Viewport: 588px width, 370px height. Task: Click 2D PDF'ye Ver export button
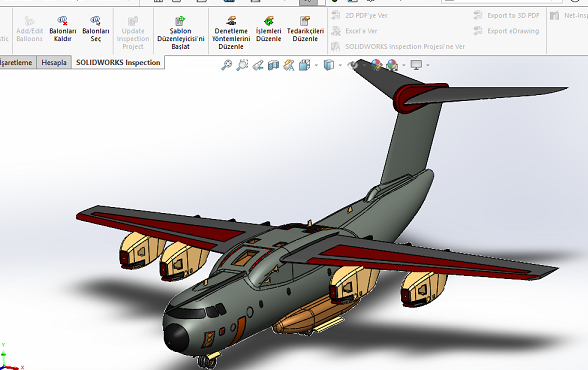click(x=360, y=15)
